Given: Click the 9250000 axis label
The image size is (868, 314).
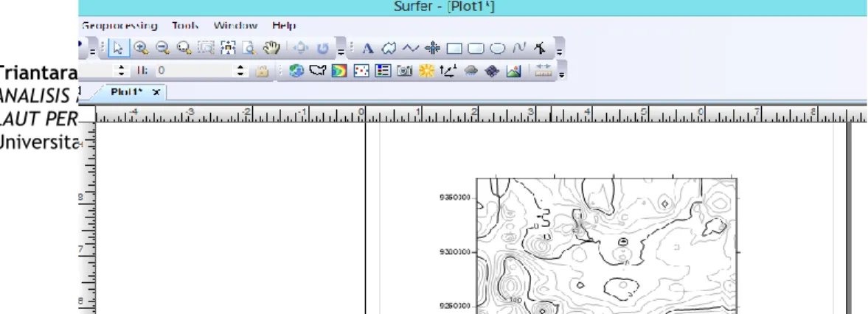Looking at the screenshot, I should [454, 306].
